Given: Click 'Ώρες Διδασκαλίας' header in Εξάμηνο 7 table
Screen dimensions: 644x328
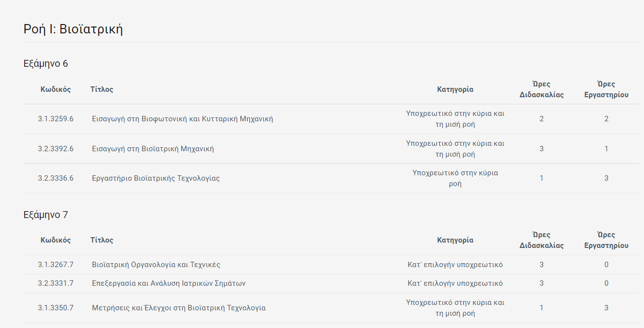Looking at the screenshot, I should 541,240.
